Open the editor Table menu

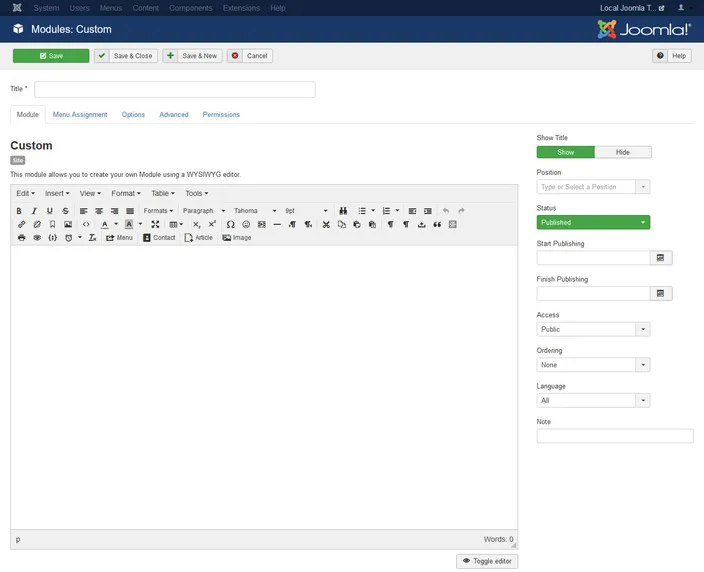[x=163, y=193]
